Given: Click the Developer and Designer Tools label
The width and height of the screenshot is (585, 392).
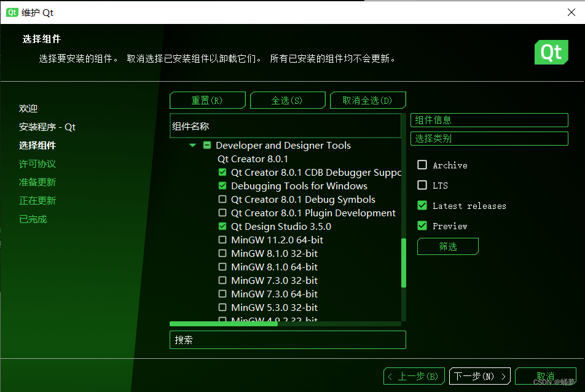Looking at the screenshot, I should pos(283,145).
